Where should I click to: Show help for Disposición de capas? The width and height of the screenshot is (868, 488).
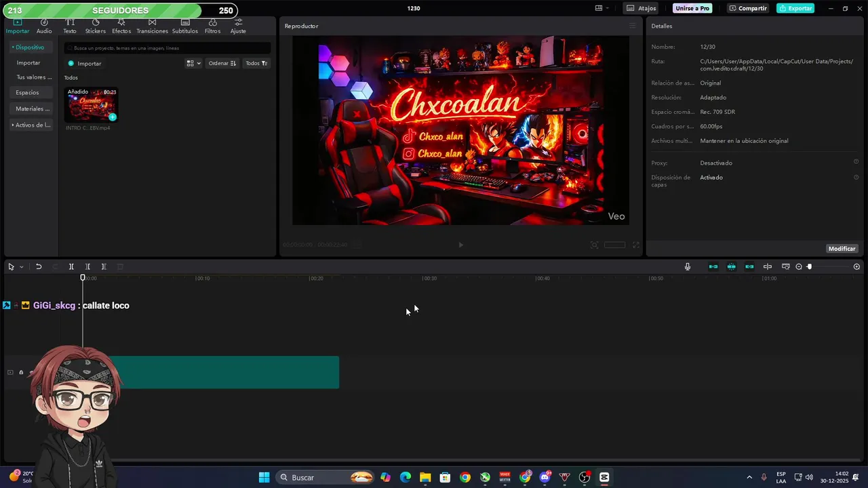click(x=856, y=177)
